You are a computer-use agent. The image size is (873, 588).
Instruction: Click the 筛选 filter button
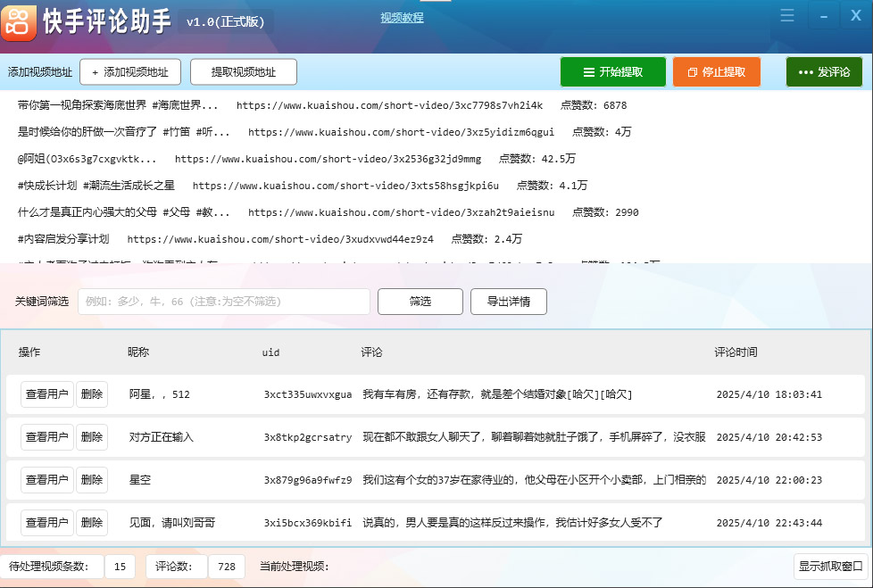point(420,302)
